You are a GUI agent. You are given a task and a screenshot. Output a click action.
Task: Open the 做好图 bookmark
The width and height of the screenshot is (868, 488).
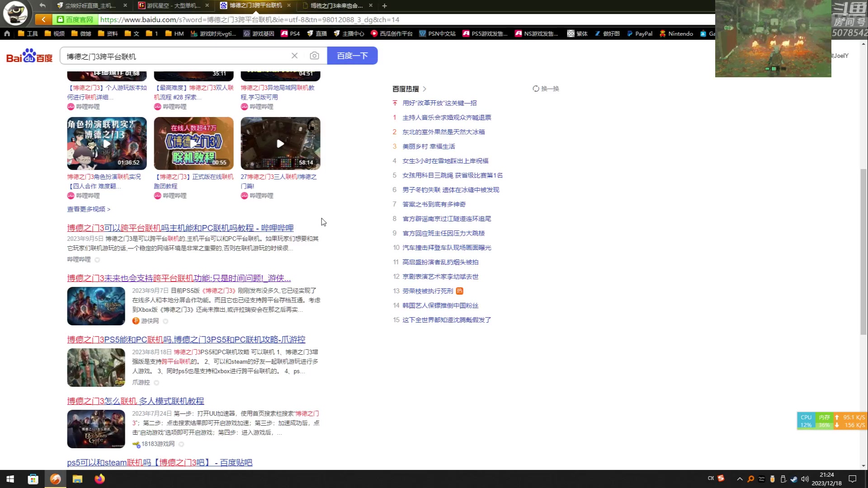(607, 33)
